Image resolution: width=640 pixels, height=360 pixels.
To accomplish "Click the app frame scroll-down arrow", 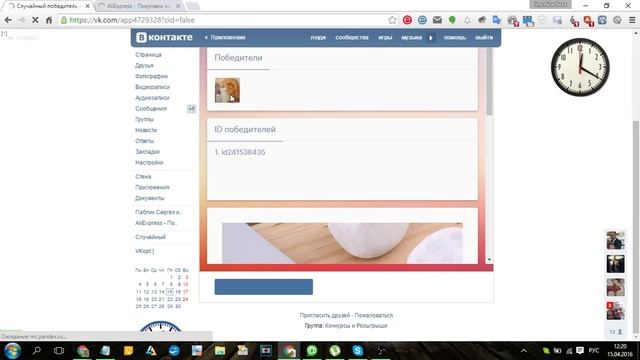I will tap(489, 260).
